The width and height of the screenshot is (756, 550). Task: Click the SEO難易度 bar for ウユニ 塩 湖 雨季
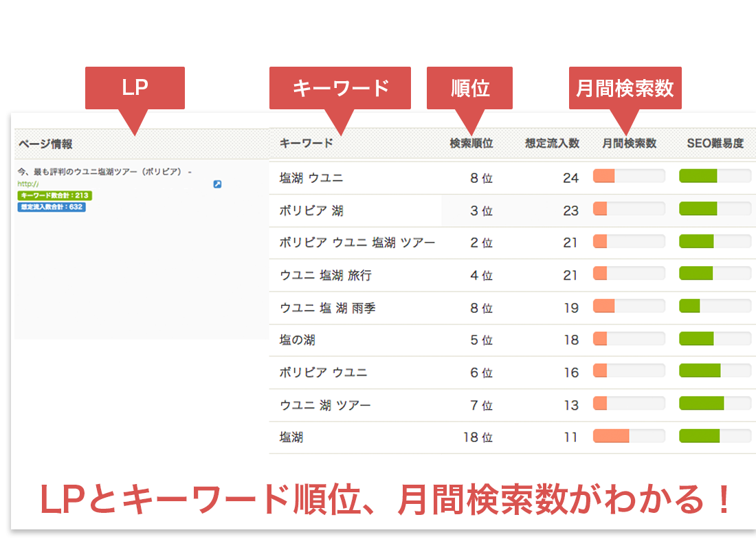click(x=715, y=306)
